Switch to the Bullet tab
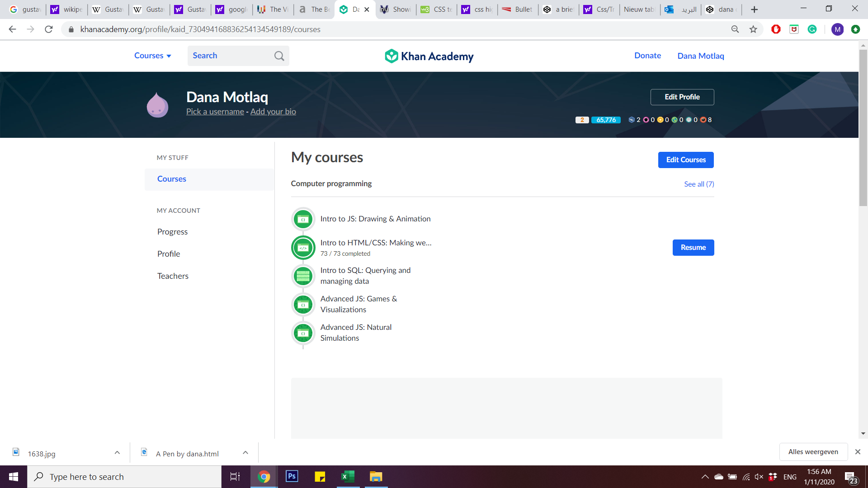The image size is (868, 488). pyautogui.click(x=518, y=9)
